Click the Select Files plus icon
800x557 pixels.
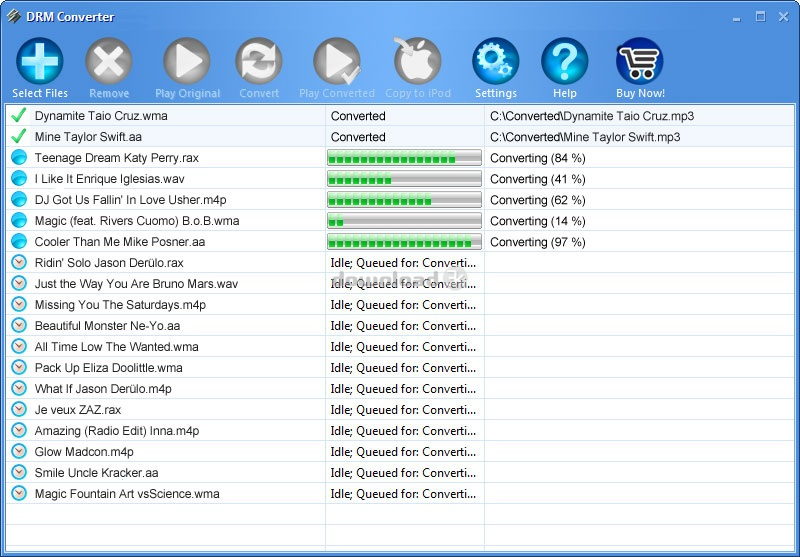pyautogui.click(x=40, y=62)
